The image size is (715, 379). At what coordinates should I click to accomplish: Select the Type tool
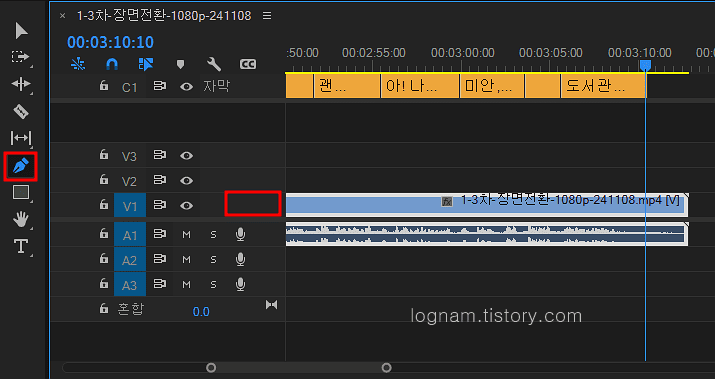(21, 246)
